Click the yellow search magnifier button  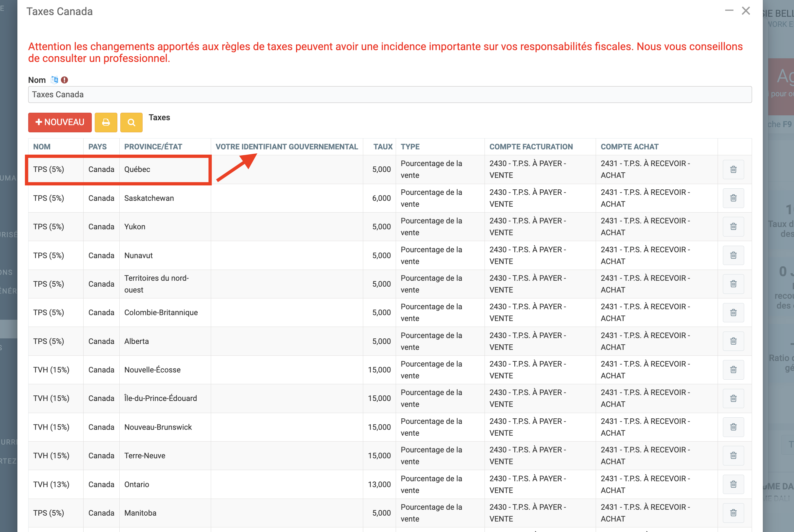(131, 122)
